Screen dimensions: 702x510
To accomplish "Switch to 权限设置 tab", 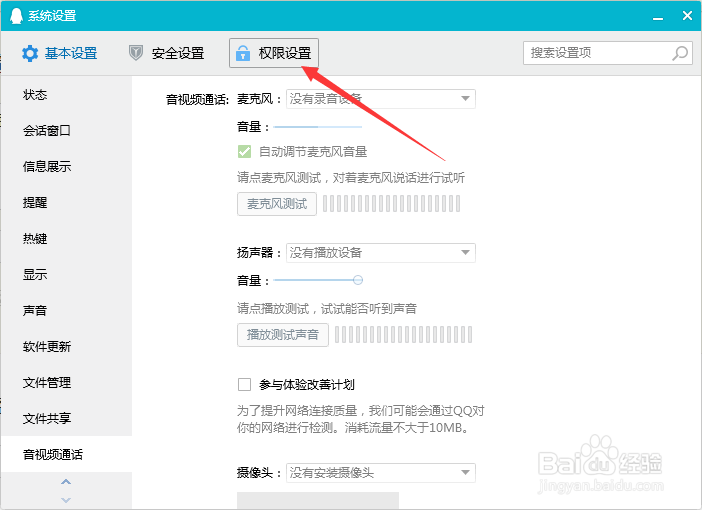I will (274, 53).
